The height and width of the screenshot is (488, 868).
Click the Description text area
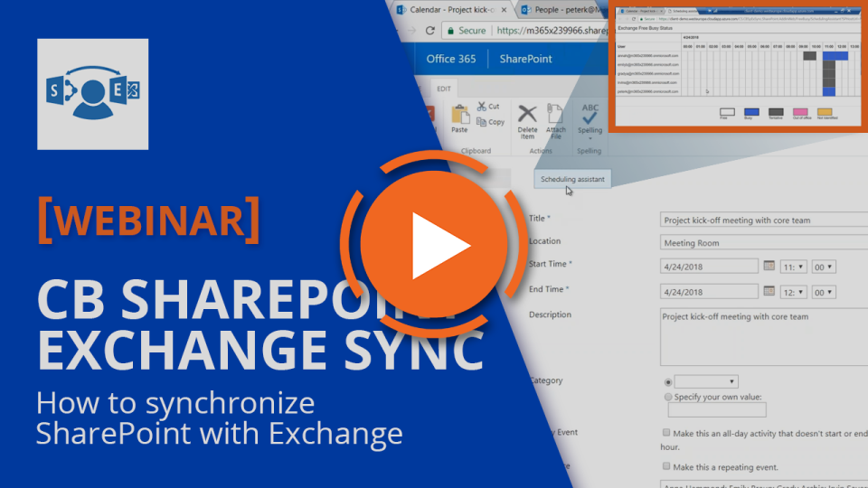(764, 337)
